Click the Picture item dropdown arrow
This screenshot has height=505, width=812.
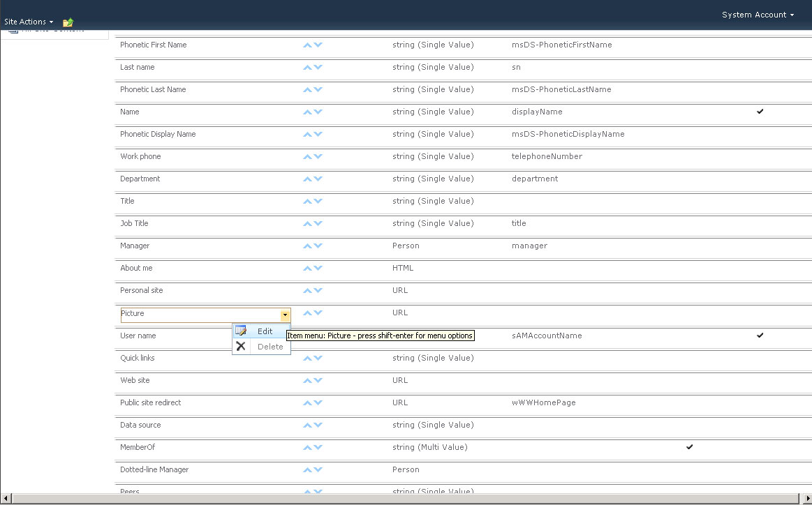tap(285, 315)
